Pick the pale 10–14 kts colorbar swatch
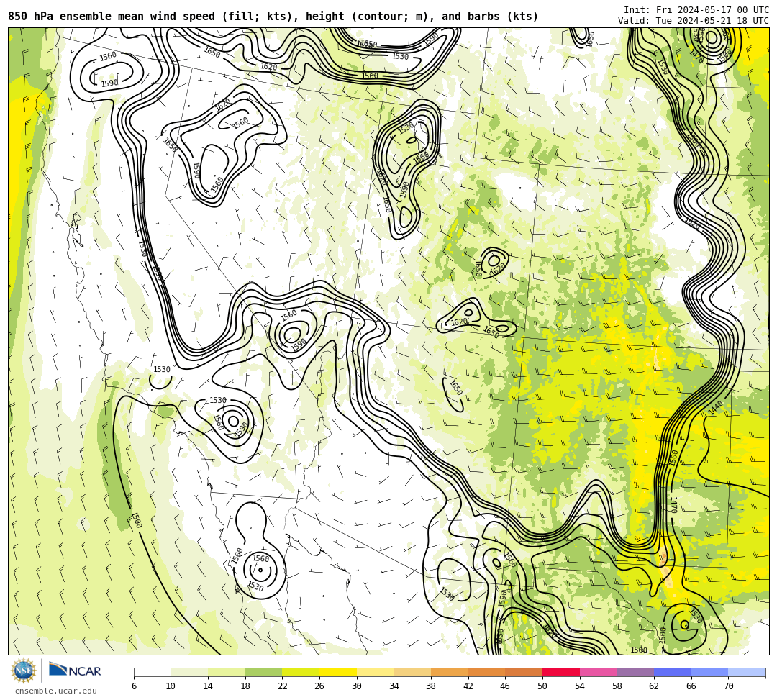This screenshot has width=777, height=700. click(x=189, y=672)
